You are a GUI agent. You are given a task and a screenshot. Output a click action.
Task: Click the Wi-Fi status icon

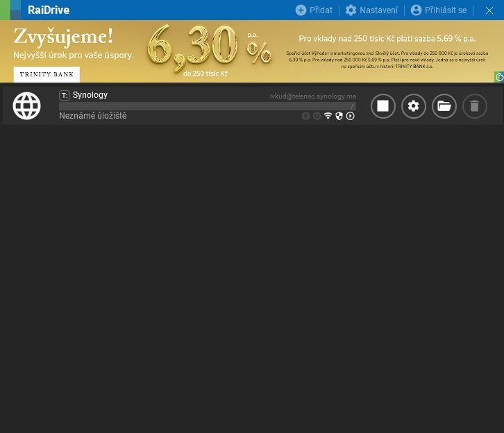[x=328, y=116]
